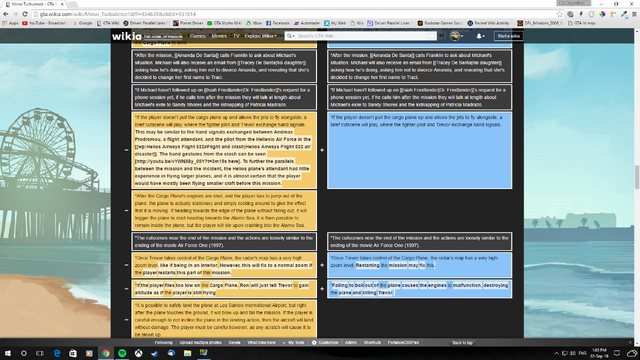The height and width of the screenshot is (360, 640).
Task: Open the Windows Start menu
Action: pos(8,353)
